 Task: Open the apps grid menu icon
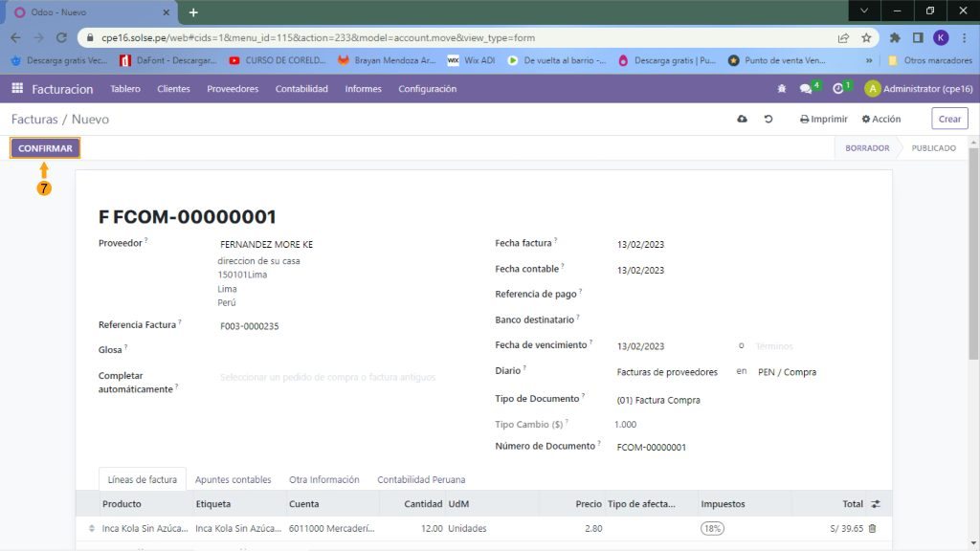[x=16, y=89]
